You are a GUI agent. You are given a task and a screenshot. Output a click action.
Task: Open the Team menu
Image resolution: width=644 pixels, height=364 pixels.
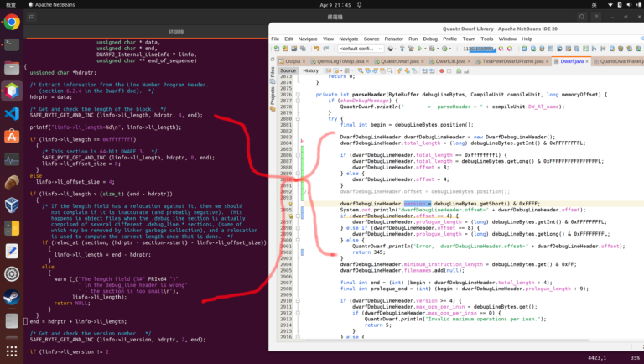[469, 39]
